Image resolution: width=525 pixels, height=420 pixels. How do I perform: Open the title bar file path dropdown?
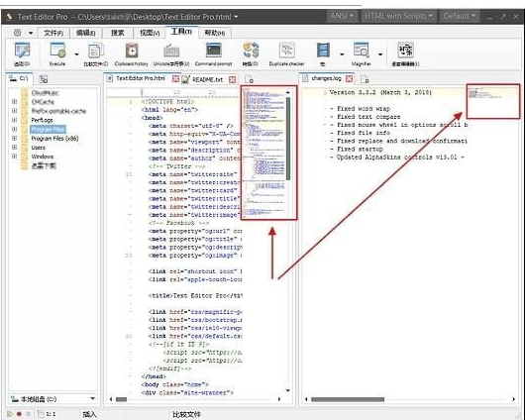pos(236,17)
